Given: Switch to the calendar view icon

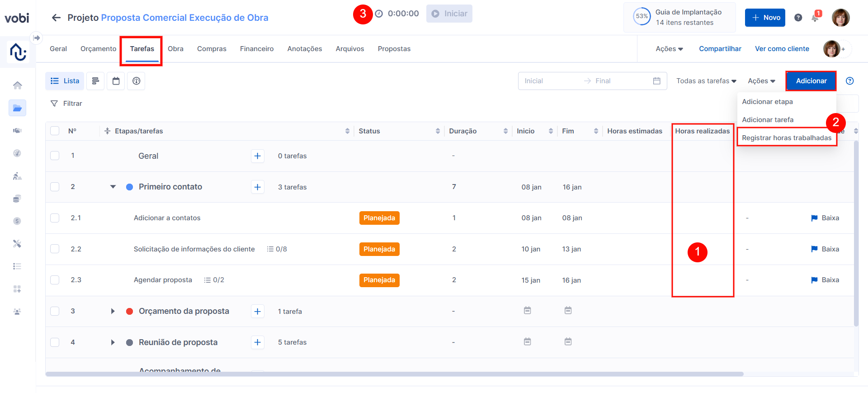Looking at the screenshot, I should (x=116, y=81).
